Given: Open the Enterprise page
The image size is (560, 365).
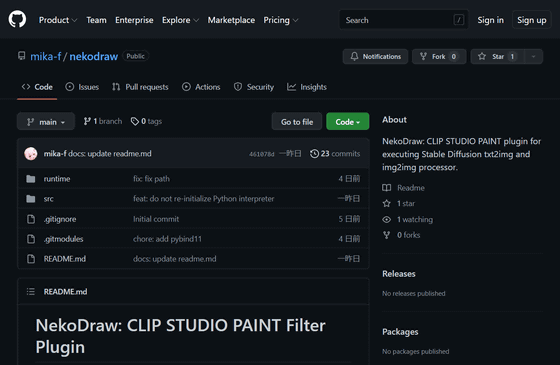Looking at the screenshot, I should click(134, 20).
